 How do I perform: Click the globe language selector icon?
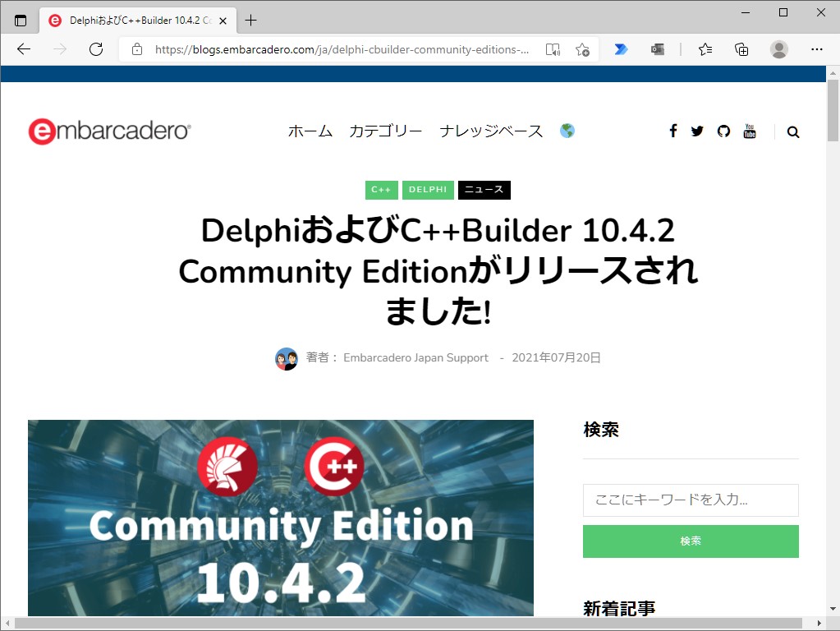pyautogui.click(x=567, y=130)
